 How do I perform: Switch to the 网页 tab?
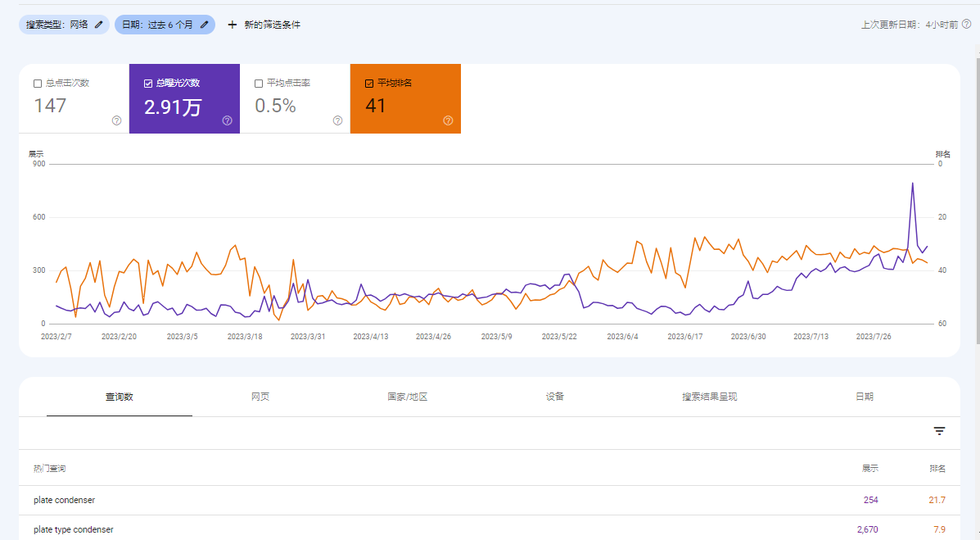tap(260, 397)
